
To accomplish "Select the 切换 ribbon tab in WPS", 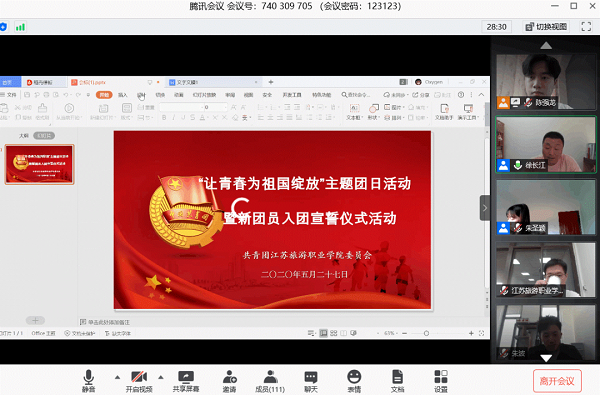I will point(160,95).
